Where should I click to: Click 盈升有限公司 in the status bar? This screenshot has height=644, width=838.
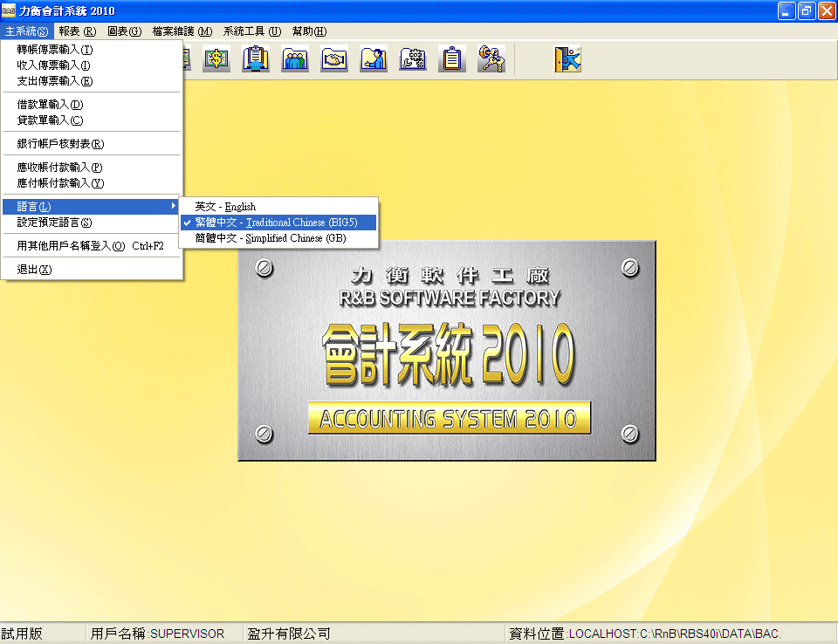coord(289,634)
